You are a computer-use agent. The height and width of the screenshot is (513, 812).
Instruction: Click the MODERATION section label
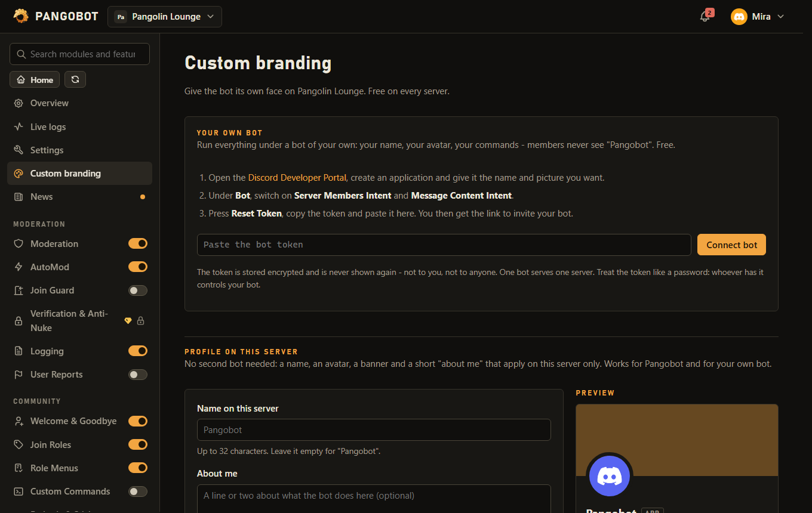point(39,224)
